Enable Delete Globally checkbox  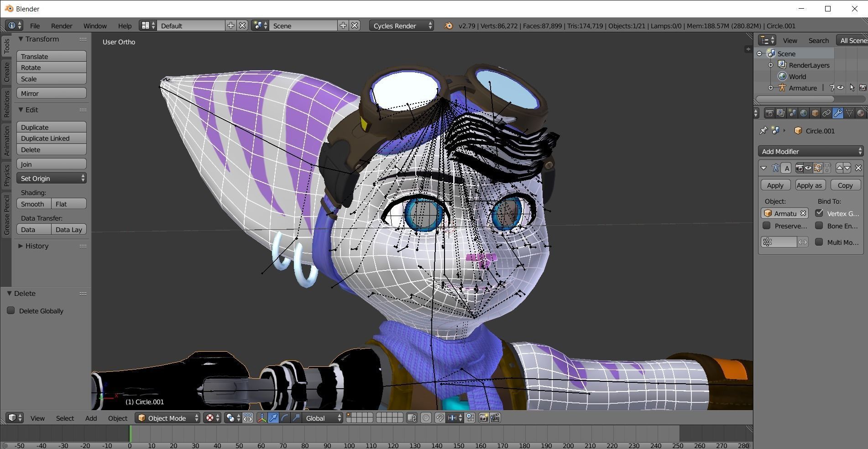click(x=11, y=311)
